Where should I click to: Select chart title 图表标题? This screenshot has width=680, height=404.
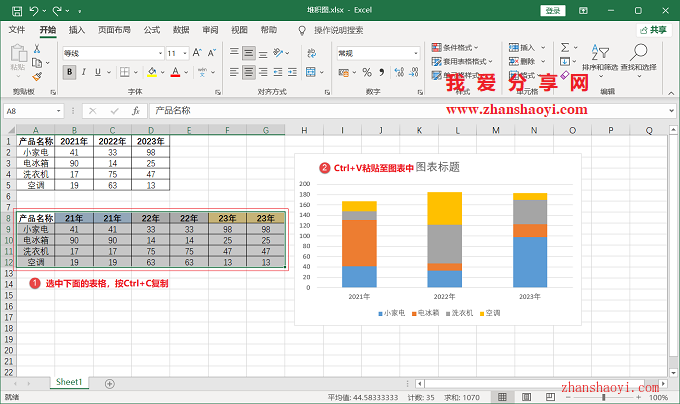(438, 167)
